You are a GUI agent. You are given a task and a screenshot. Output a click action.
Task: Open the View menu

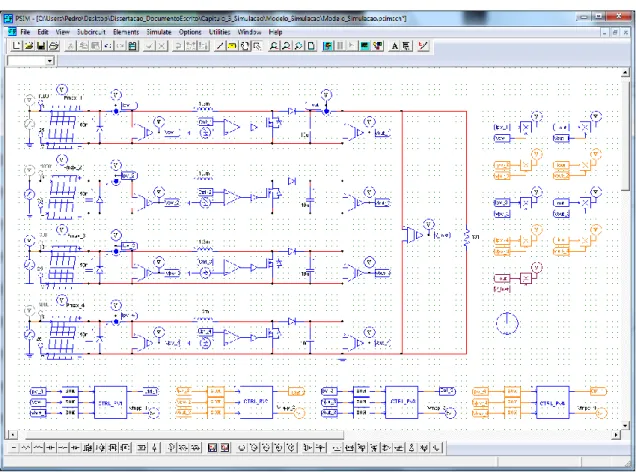(x=62, y=32)
